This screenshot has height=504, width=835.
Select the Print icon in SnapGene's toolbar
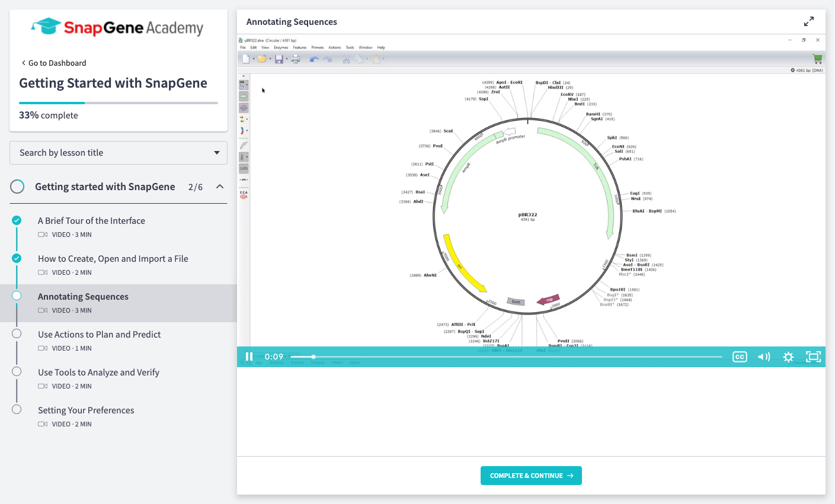click(x=296, y=59)
